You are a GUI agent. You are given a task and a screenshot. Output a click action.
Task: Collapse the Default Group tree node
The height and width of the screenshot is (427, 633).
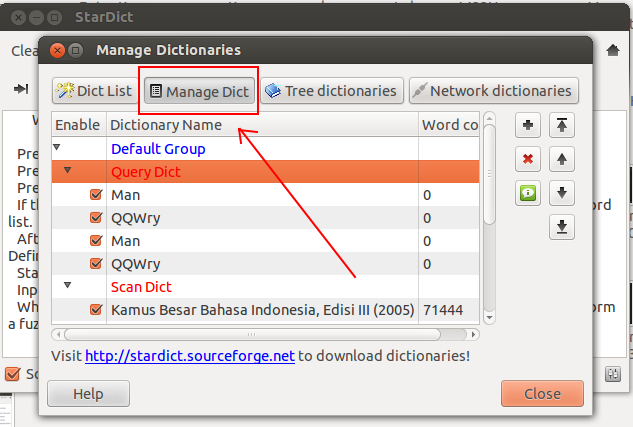pyautogui.click(x=57, y=147)
